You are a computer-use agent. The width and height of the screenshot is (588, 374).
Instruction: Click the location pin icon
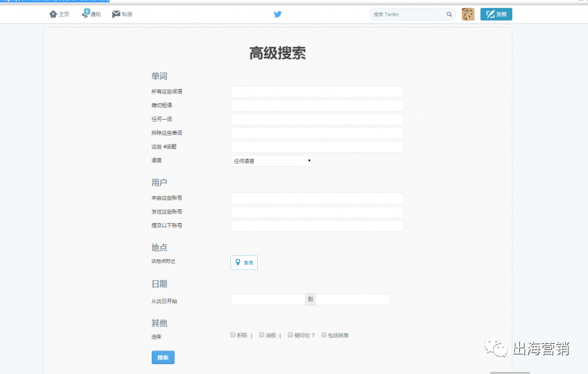(237, 262)
